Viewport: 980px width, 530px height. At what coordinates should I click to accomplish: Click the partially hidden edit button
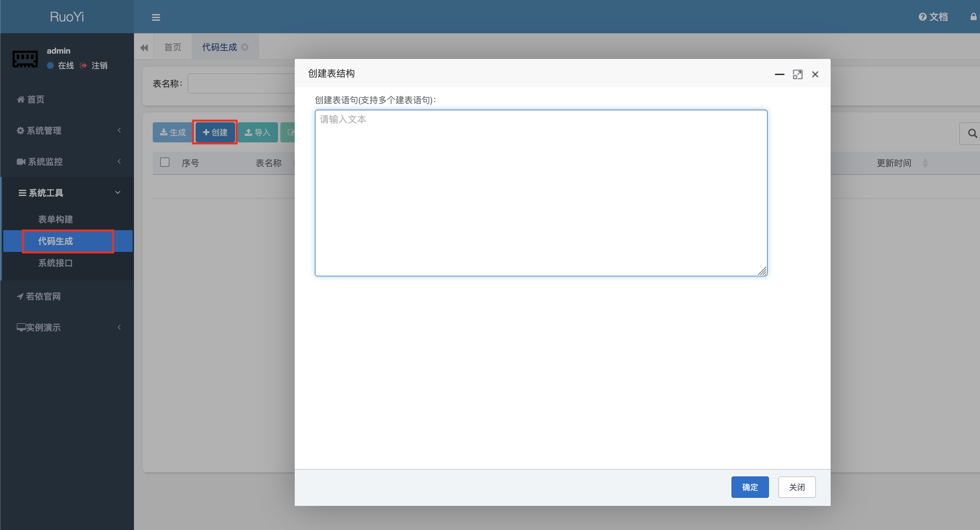coord(288,132)
